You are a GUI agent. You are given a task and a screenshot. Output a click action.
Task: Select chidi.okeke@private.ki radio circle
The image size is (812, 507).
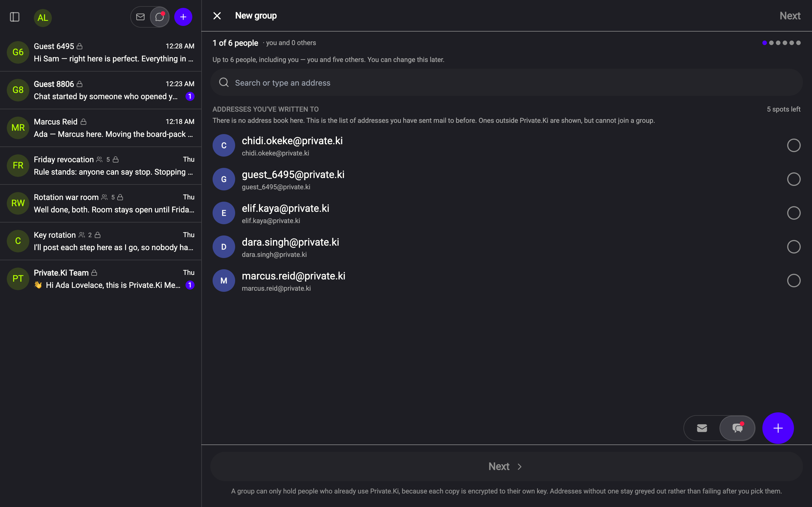point(794,145)
